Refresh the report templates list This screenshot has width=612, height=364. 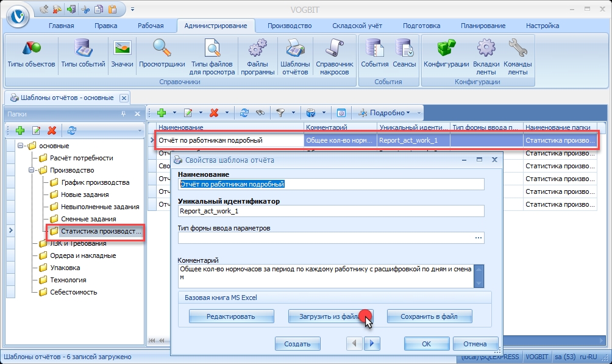point(244,113)
